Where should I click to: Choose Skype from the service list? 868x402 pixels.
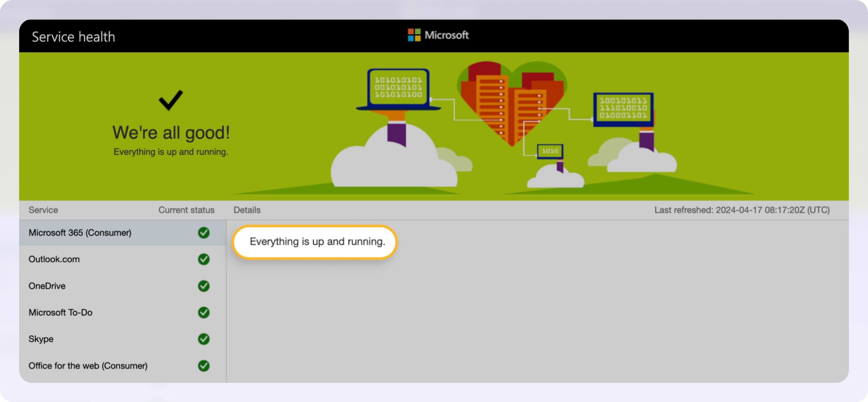[x=41, y=339]
